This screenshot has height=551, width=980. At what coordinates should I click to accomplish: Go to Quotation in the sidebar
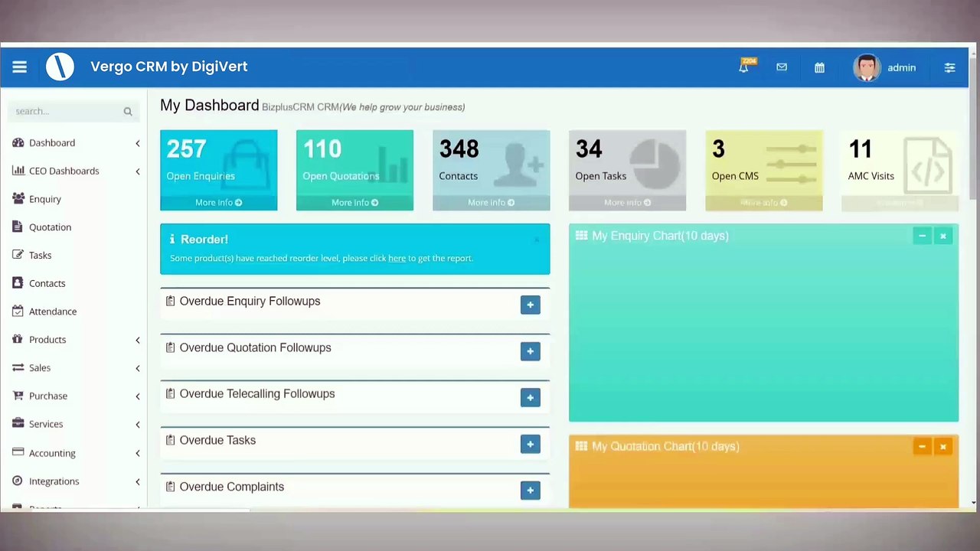50,227
